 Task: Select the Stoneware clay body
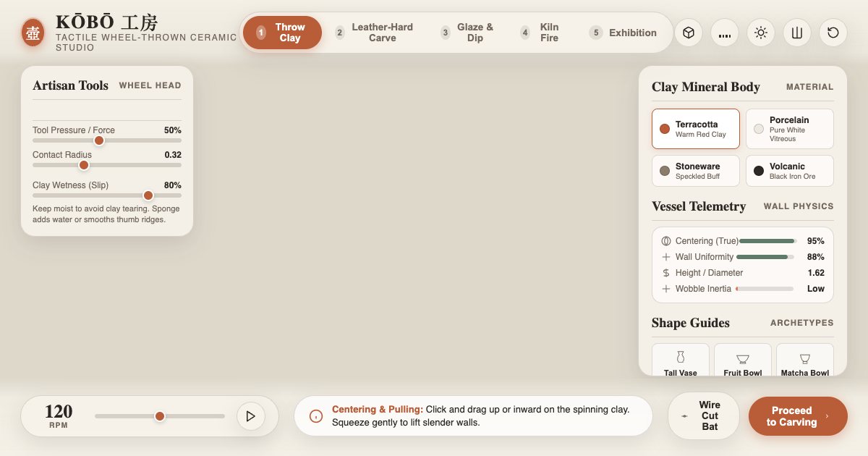tap(696, 171)
